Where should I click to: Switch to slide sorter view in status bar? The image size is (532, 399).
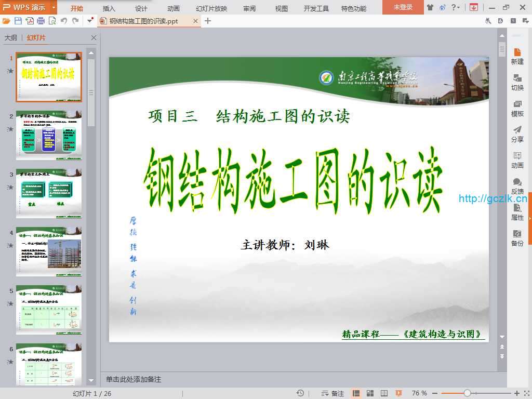tap(370, 393)
